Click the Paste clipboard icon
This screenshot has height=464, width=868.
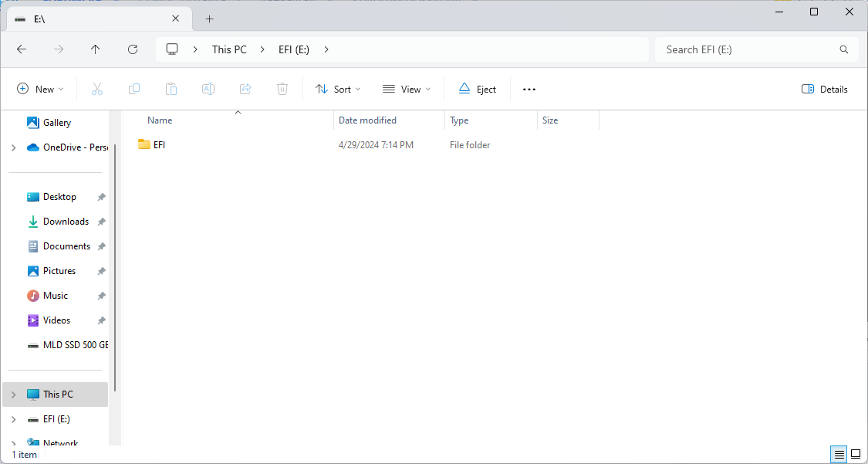click(x=171, y=90)
